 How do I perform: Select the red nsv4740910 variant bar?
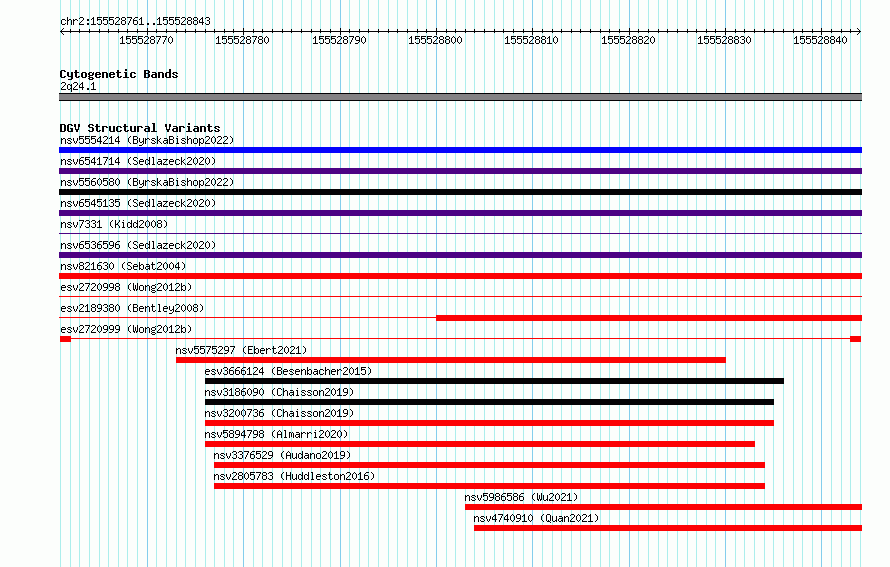pyautogui.click(x=668, y=528)
